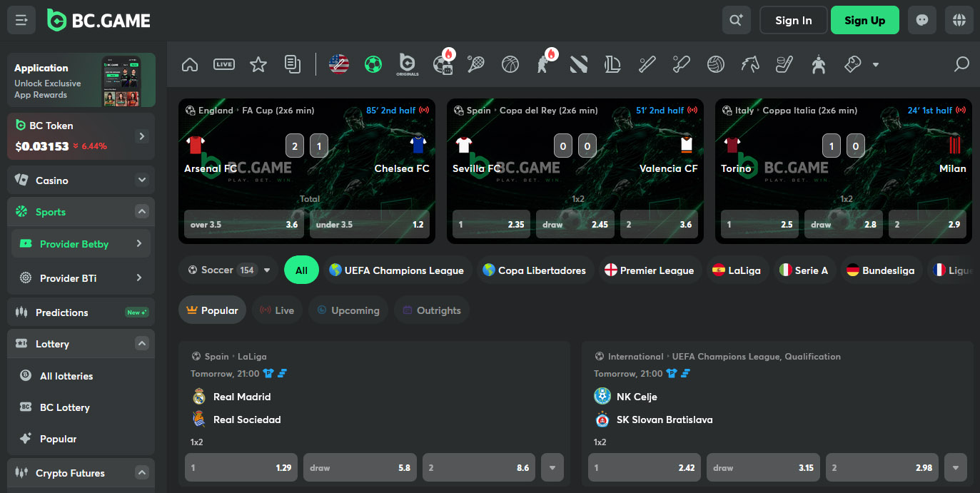This screenshot has height=493, width=980.
Task: Open Soccer 154 sport dropdown
Action: click(228, 270)
